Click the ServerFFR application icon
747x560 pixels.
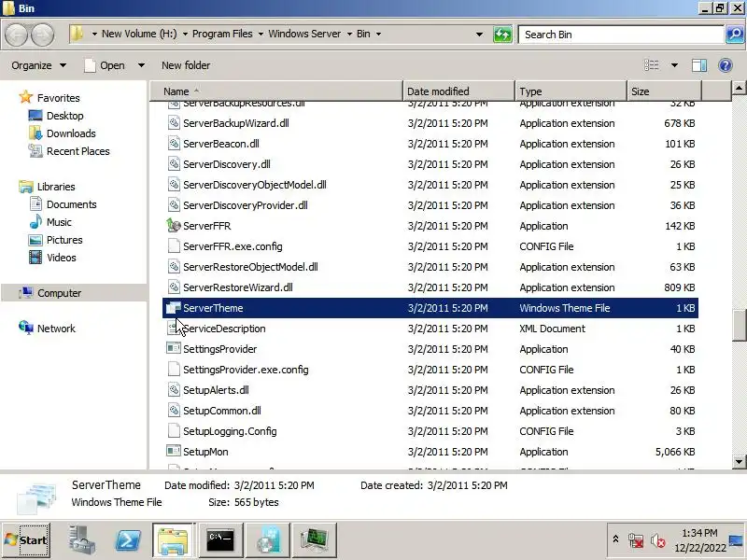(174, 226)
